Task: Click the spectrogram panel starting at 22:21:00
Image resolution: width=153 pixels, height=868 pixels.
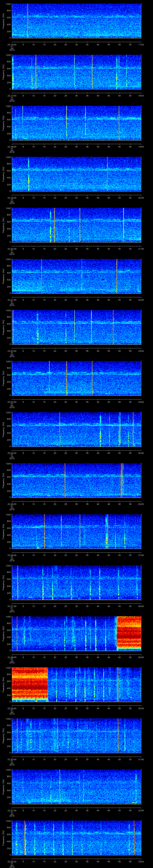Action: tap(77, 276)
